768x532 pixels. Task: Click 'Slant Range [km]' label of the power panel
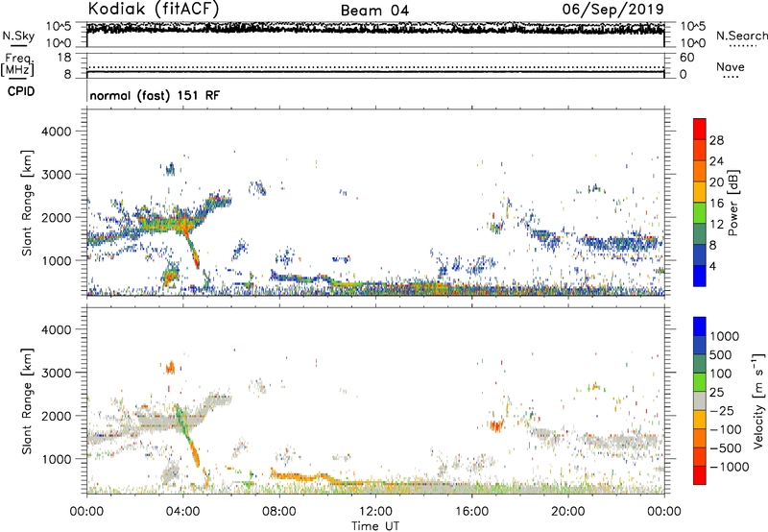(27, 203)
